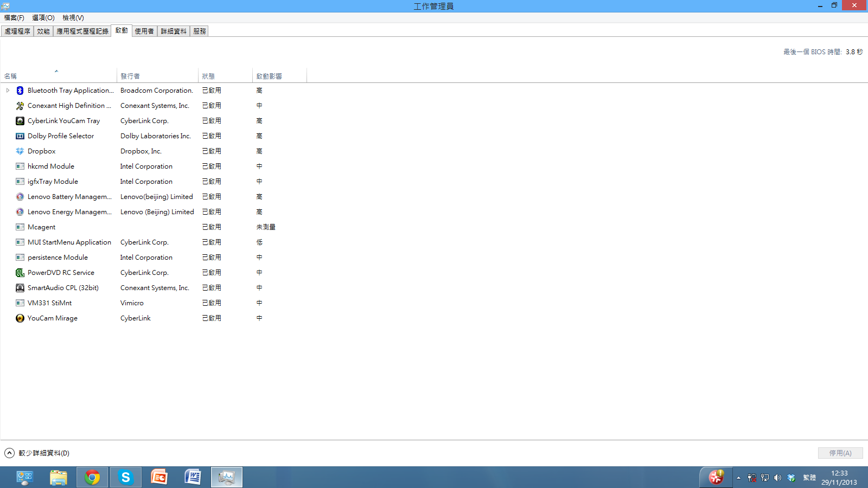This screenshot has height=488, width=868.
Task: Sort by 發行者 column header
Action: point(157,76)
